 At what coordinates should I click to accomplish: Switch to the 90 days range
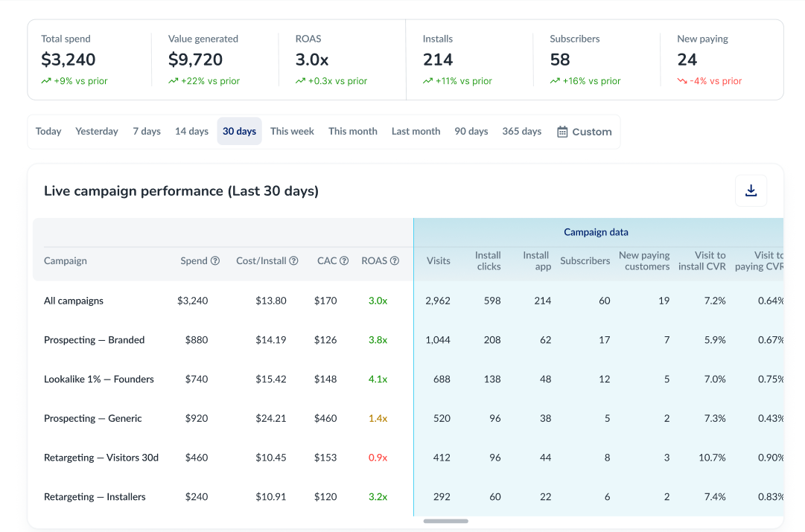471,132
